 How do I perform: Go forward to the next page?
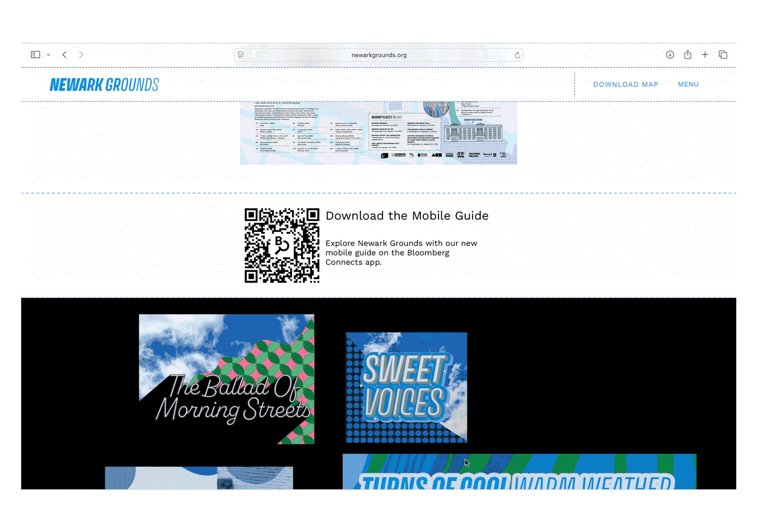pyautogui.click(x=81, y=55)
